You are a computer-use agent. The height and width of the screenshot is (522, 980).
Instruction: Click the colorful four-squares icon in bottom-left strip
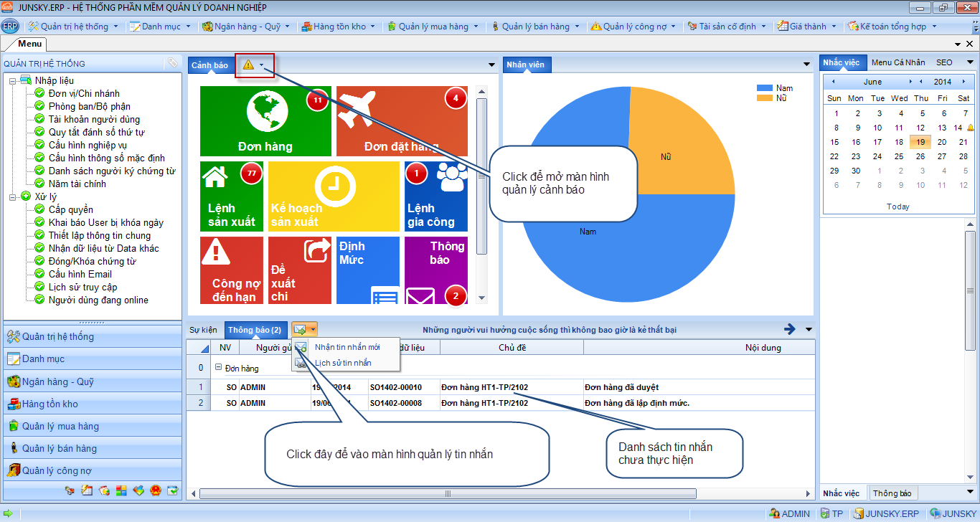click(121, 490)
